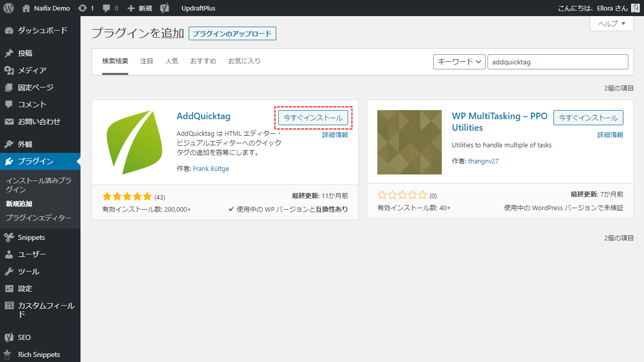
Task: Click the メディア media icon
Action: pos(9,70)
